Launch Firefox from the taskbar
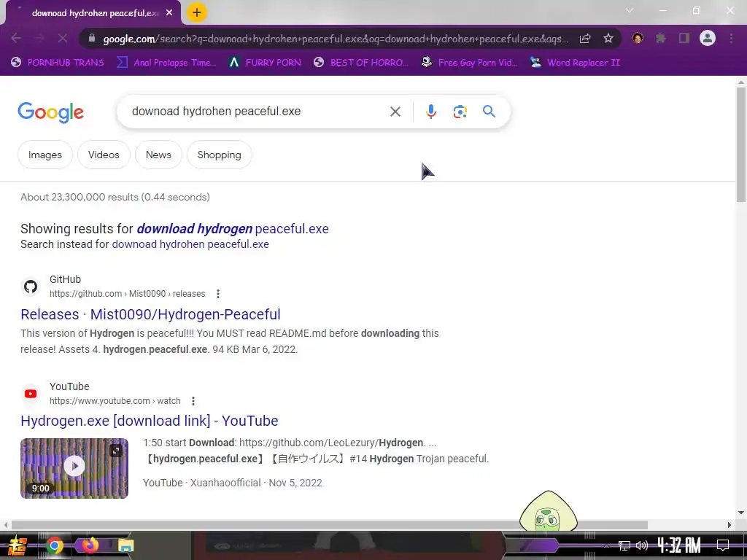This screenshot has height=560, width=747. click(x=90, y=545)
